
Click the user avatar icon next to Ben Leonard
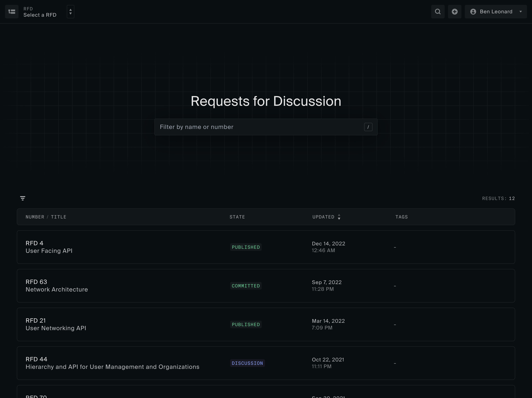pos(473,11)
